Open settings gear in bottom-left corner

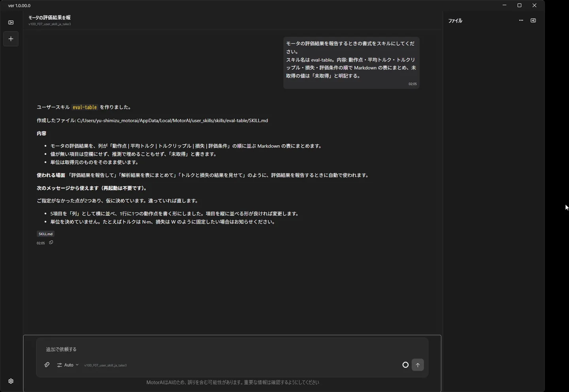[11, 381]
